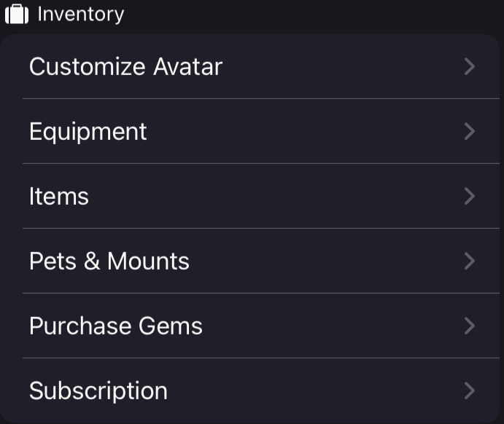Screen dimensions: 504x424
Task: Tap the word Mounts in the list
Action: tap(148, 262)
